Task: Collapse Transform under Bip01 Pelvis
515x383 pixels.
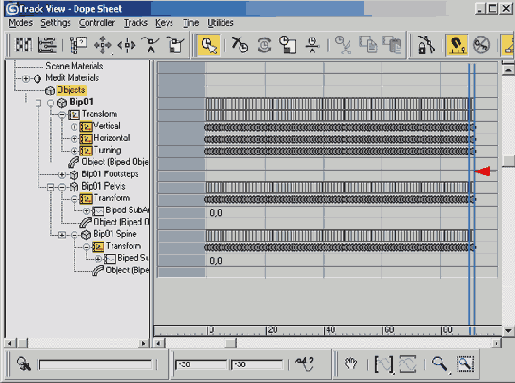Action: pyautogui.click(x=74, y=199)
